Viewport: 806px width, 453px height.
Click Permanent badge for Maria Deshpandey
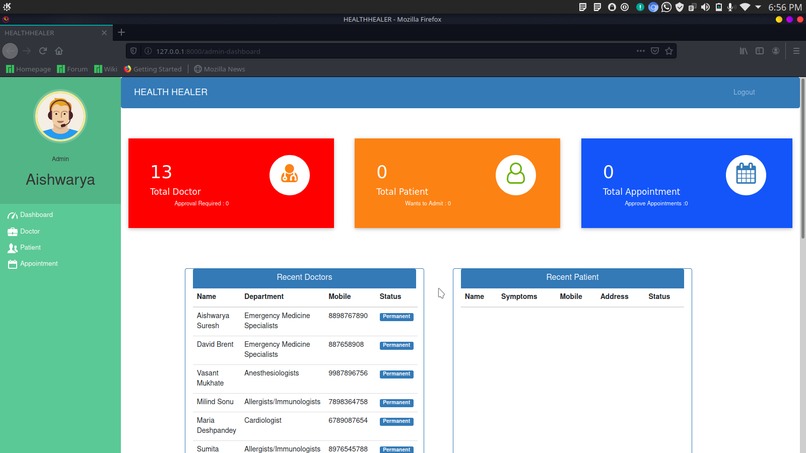(x=396, y=421)
